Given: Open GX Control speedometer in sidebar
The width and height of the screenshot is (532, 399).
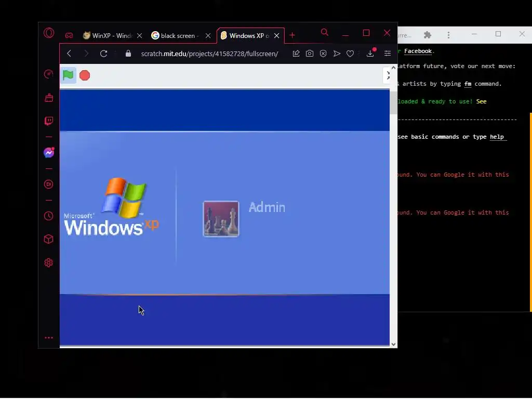Looking at the screenshot, I should pyautogui.click(x=49, y=74).
